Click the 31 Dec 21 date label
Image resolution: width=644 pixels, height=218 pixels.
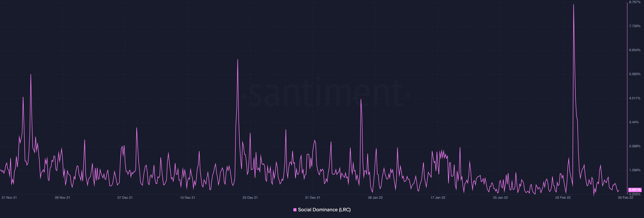click(x=312, y=198)
